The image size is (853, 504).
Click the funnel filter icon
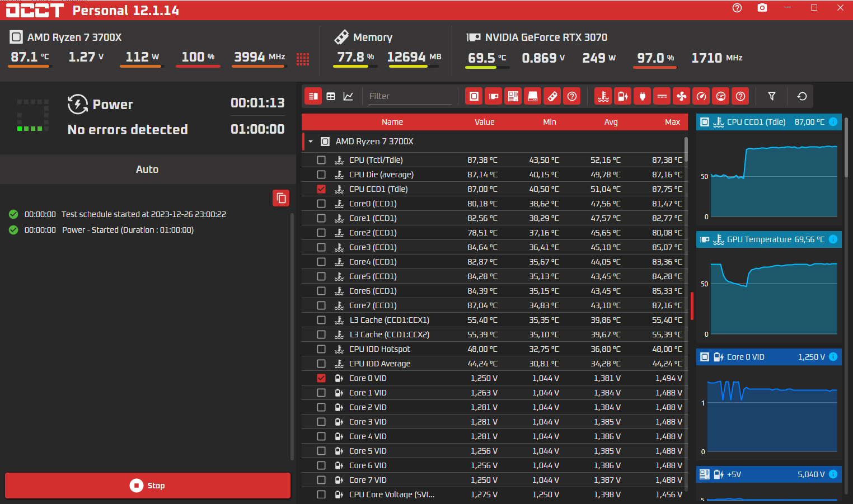point(772,96)
